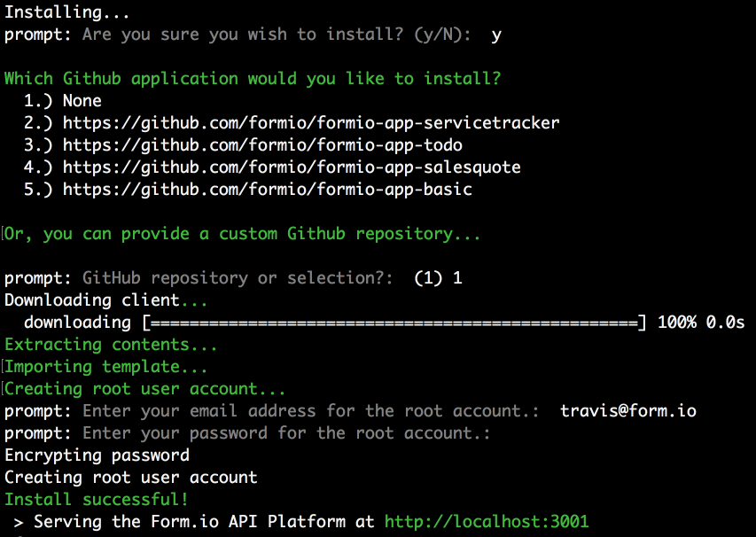Select the formio-app-todo repository URL
This screenshot has height=537, width=756.
click(x=262, y=145)
